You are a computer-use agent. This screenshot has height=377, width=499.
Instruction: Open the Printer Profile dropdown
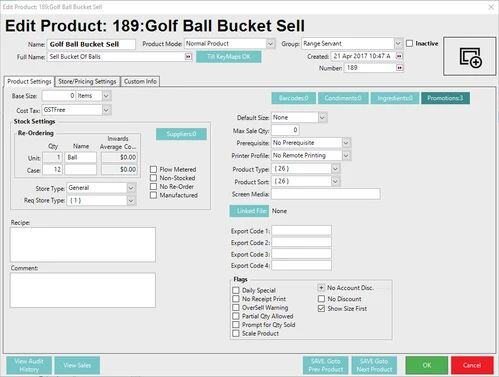click(x=346, y=156)
